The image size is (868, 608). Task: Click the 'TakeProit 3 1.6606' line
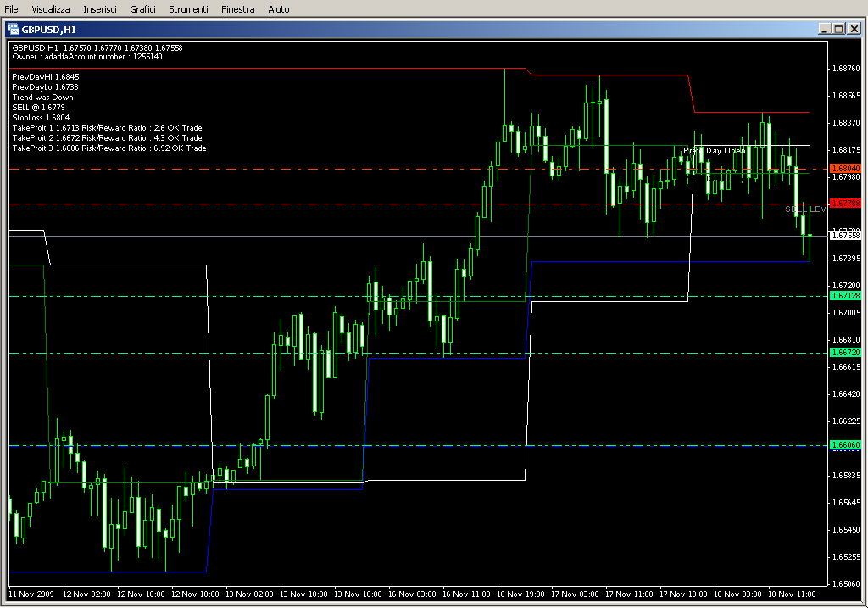tap(109, 148)
